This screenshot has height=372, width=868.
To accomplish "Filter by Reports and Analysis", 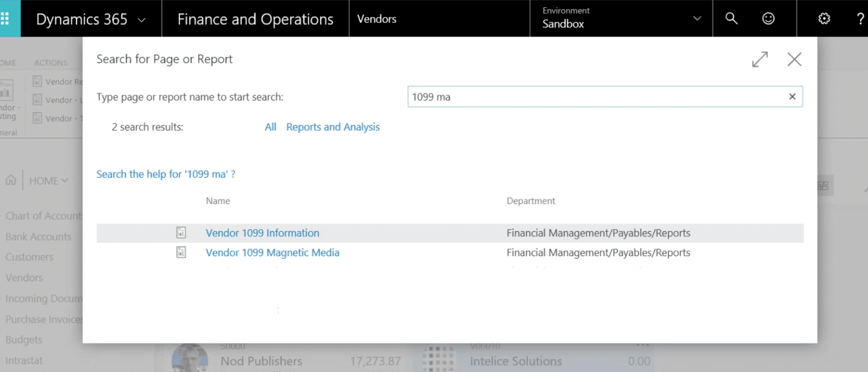I will (333, 127).
